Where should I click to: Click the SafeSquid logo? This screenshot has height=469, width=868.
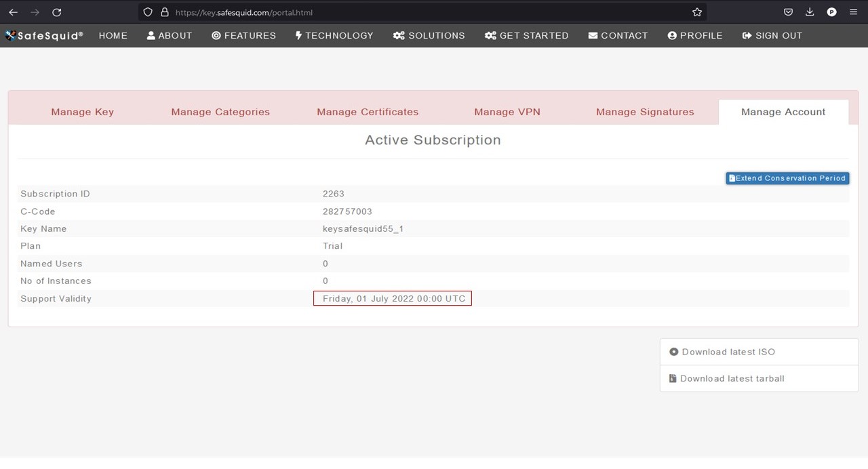point(44,35)
